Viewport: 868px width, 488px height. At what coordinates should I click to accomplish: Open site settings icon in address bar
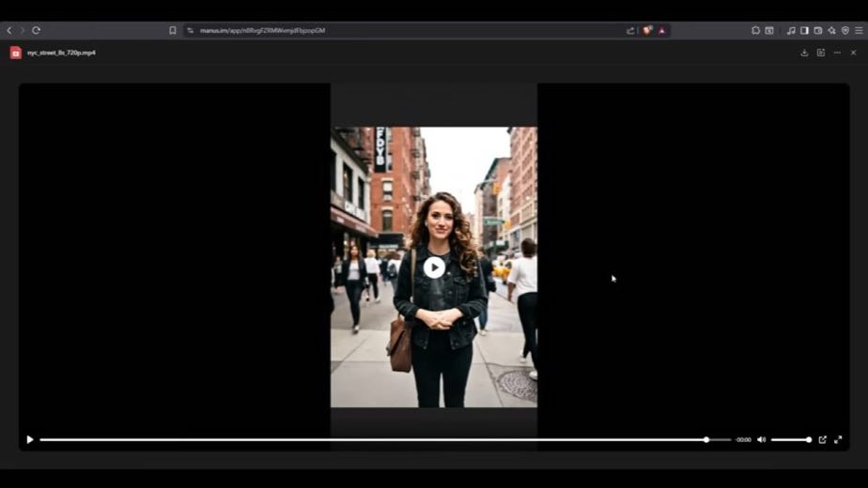pyautogui.click(x=191, y=30)
